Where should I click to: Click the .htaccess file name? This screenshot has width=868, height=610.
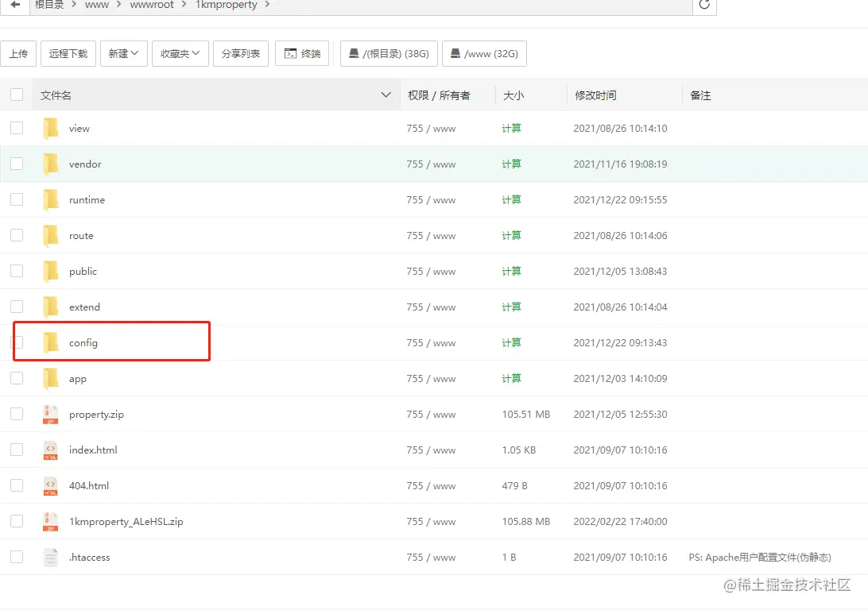(90, 557)
